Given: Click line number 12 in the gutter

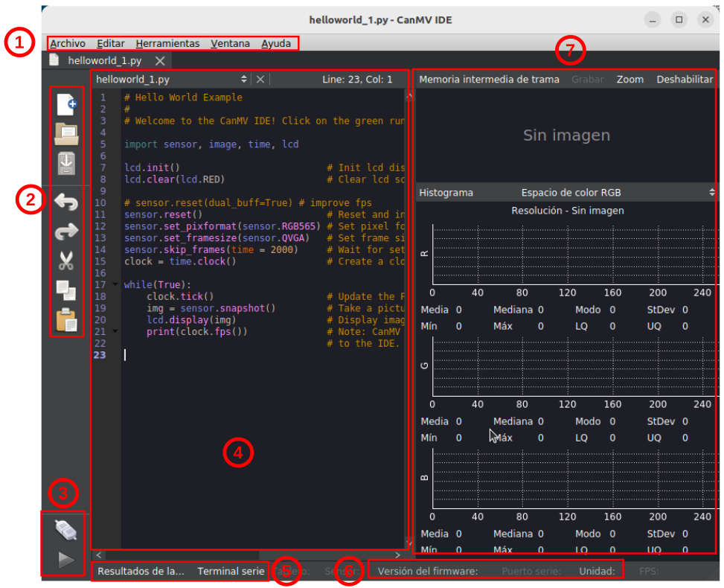Looking at the screenshot, I should pyautogui.click(x=100, y=226).
